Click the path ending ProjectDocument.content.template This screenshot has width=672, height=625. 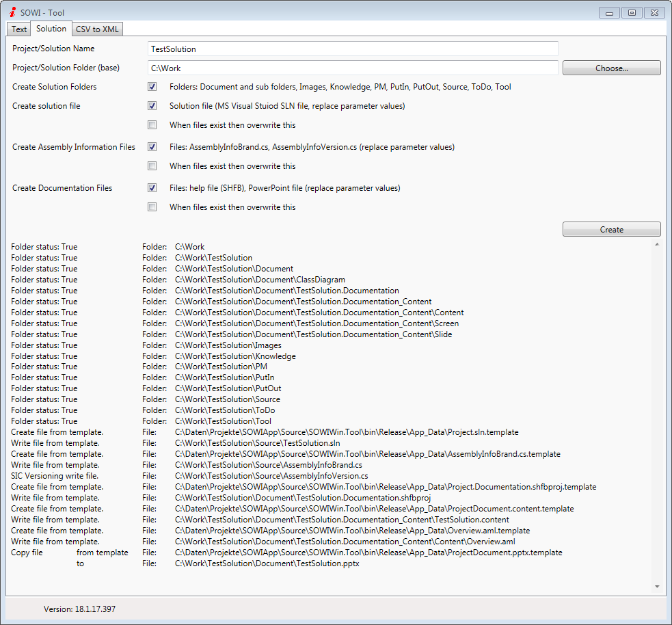point(374,509)
